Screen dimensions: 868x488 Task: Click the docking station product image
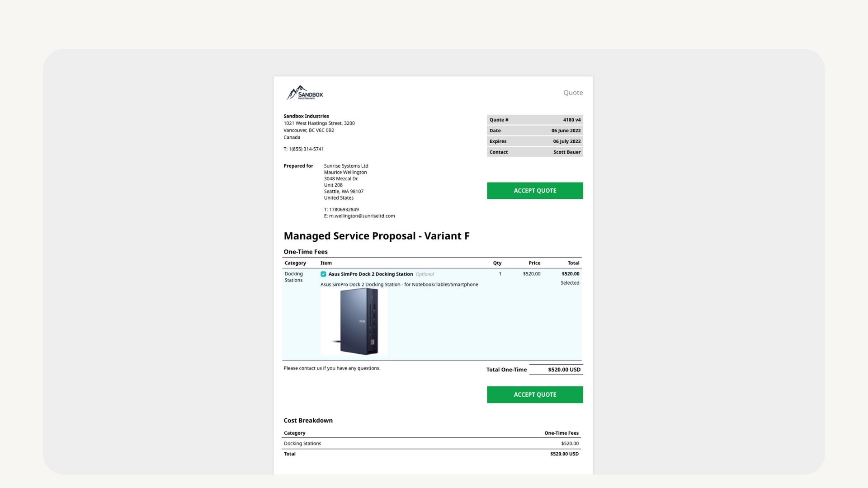tap(354, 322)
